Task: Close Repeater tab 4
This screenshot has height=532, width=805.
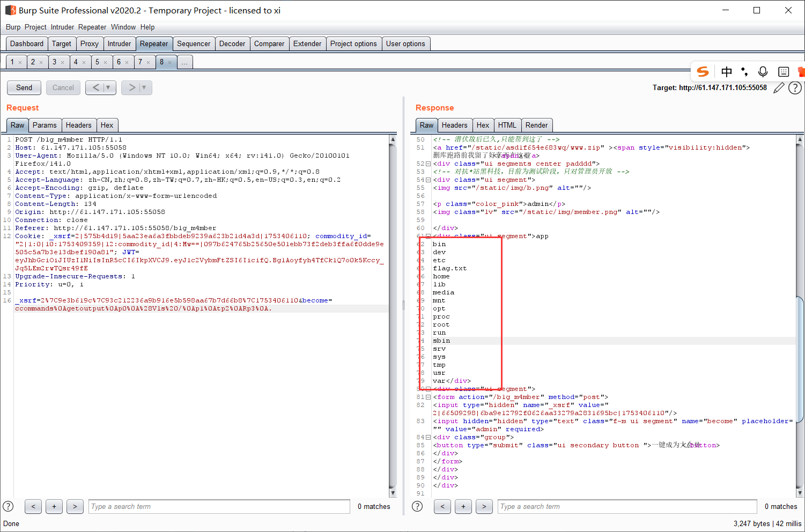Action: click(x=84, y=62)
